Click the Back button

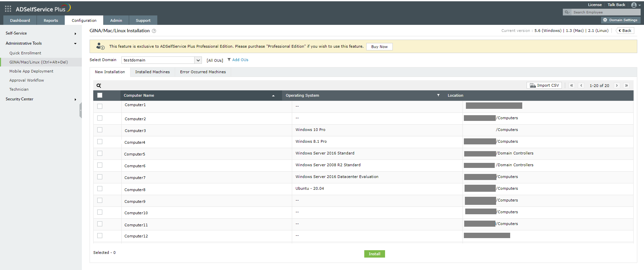tap(625, 31)
